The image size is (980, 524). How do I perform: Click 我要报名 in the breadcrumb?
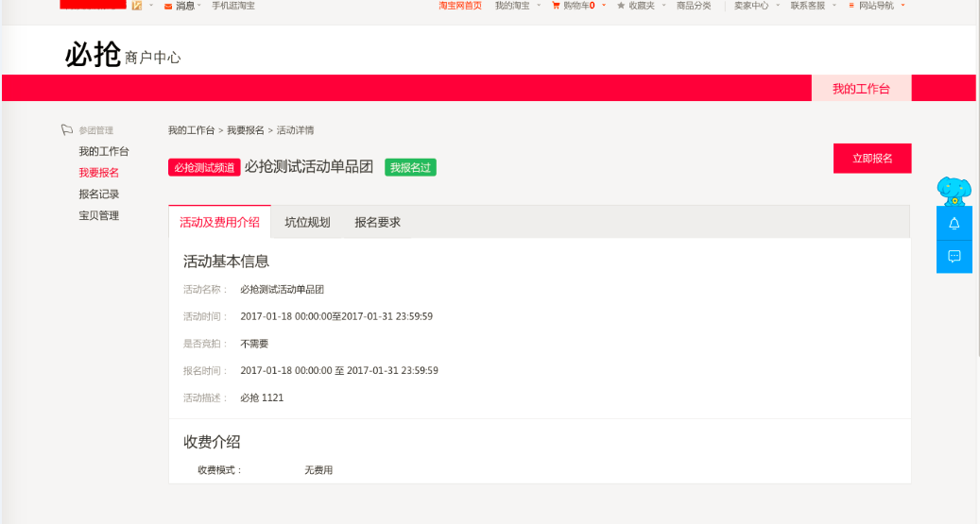245,130
